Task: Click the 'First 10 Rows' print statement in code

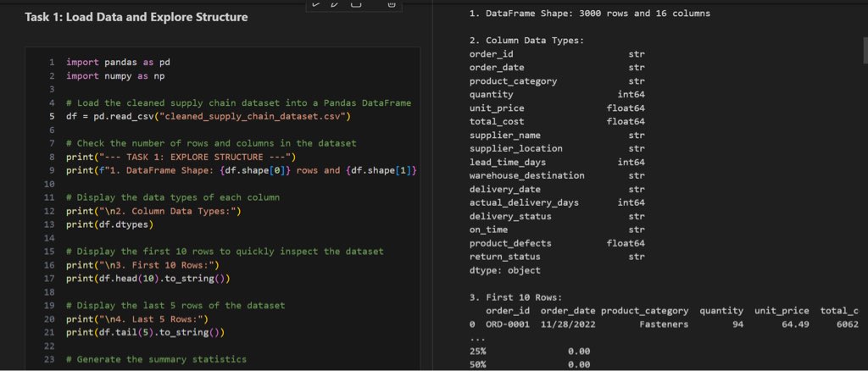Action: (142, 265)
